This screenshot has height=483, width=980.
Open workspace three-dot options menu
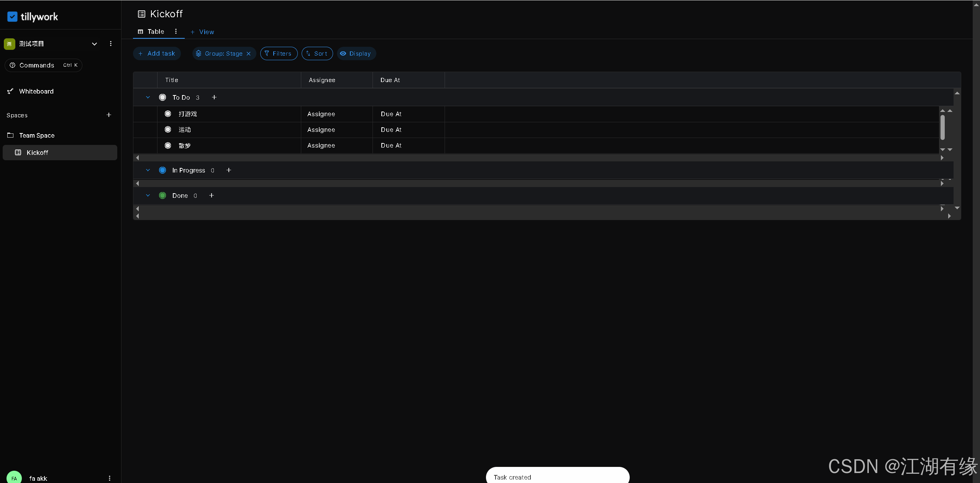click(111, 44)
